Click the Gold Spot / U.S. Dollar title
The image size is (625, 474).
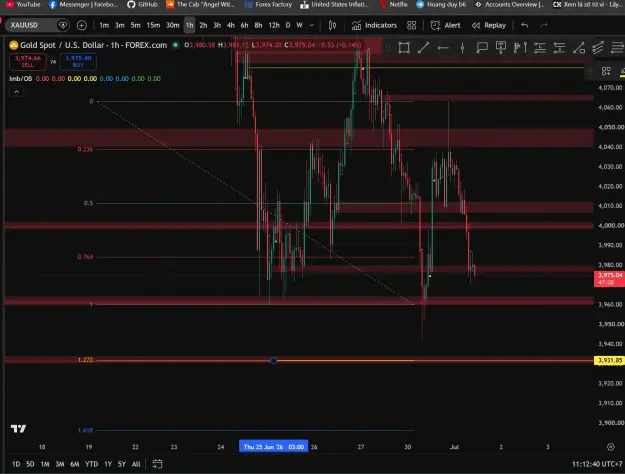click(94, 45)
